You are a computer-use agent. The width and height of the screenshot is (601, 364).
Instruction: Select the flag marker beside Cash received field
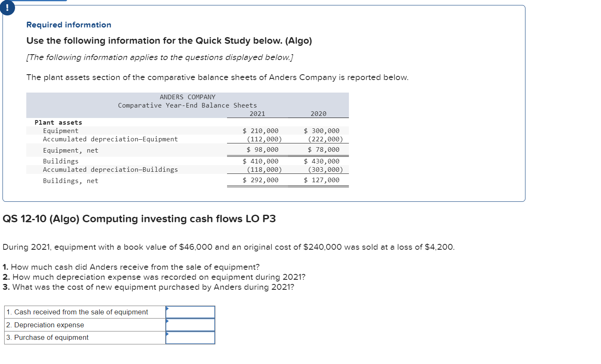point(167,309)
